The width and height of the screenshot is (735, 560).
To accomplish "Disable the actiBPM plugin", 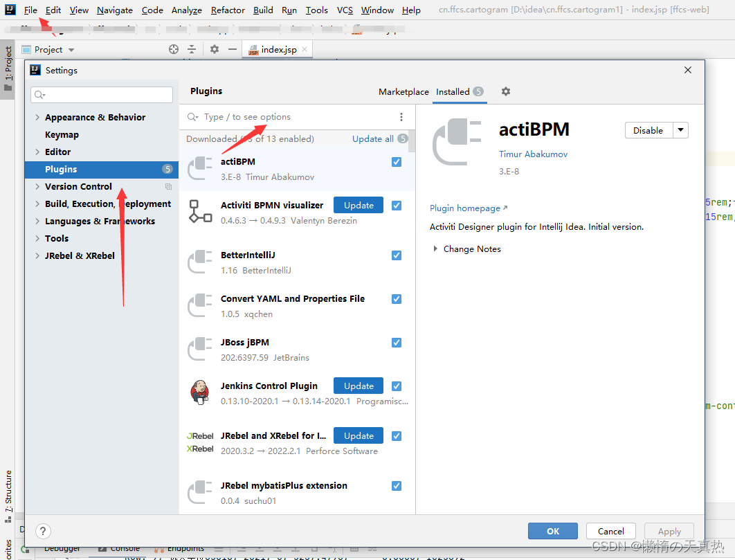I will coord(648,130).
